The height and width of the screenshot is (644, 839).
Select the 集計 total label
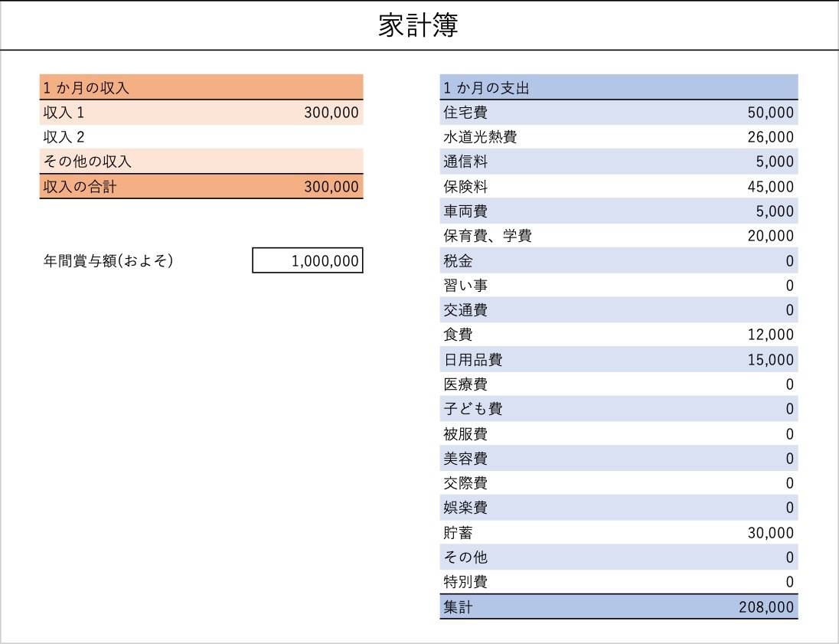pyautogui.click(x=458, y=607)
